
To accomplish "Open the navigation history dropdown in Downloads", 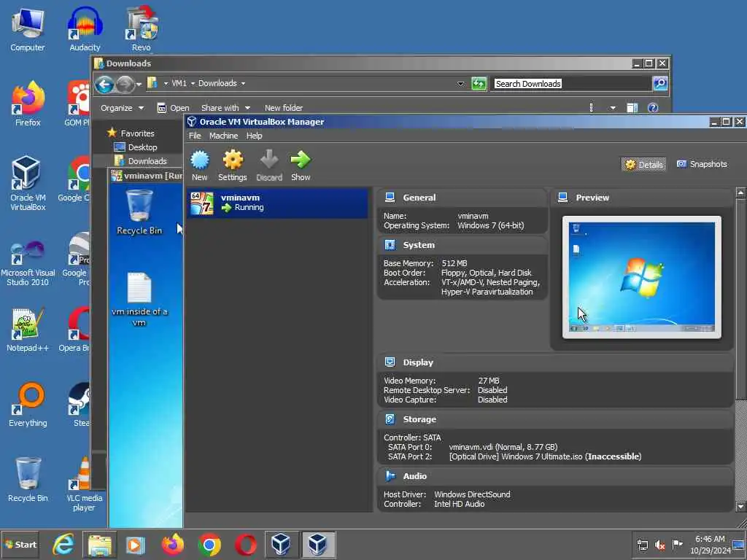I will (139, 85).
